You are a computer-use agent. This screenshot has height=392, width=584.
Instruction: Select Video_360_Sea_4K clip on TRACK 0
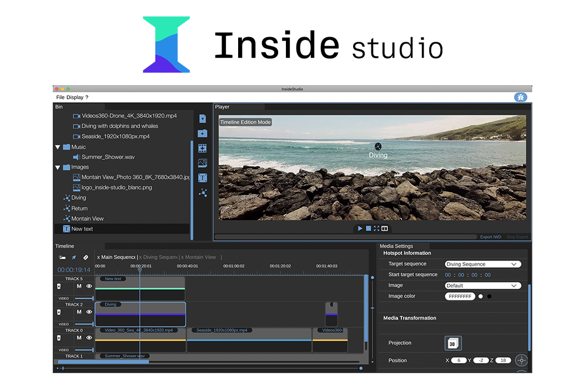point(140,340)
